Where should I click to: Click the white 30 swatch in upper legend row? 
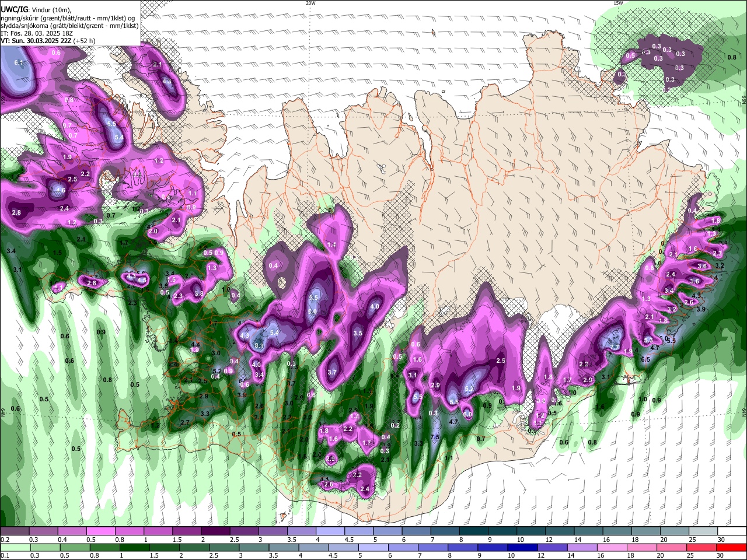point(732,531)
